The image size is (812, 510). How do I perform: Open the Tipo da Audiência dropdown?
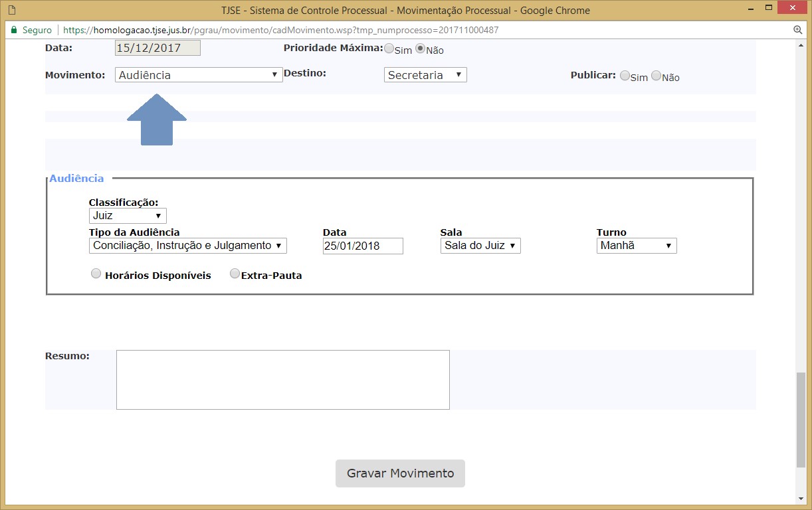[187, 246]
